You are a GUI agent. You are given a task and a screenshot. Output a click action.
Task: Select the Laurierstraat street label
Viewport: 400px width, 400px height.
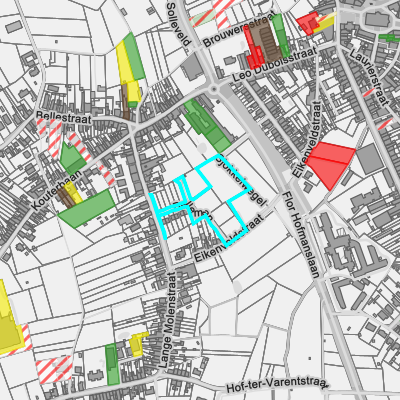[x=370, y=77]
